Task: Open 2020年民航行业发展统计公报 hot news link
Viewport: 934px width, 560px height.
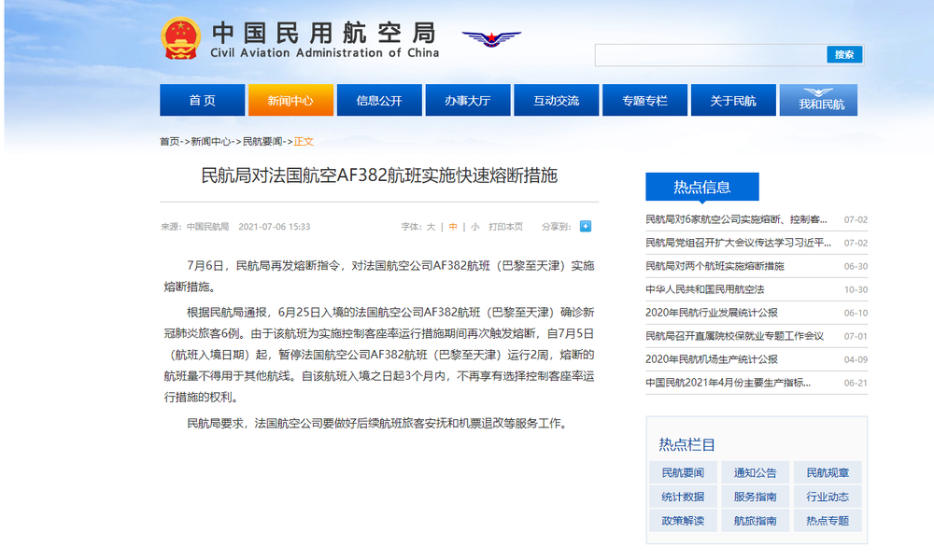Action: point(711,313)
